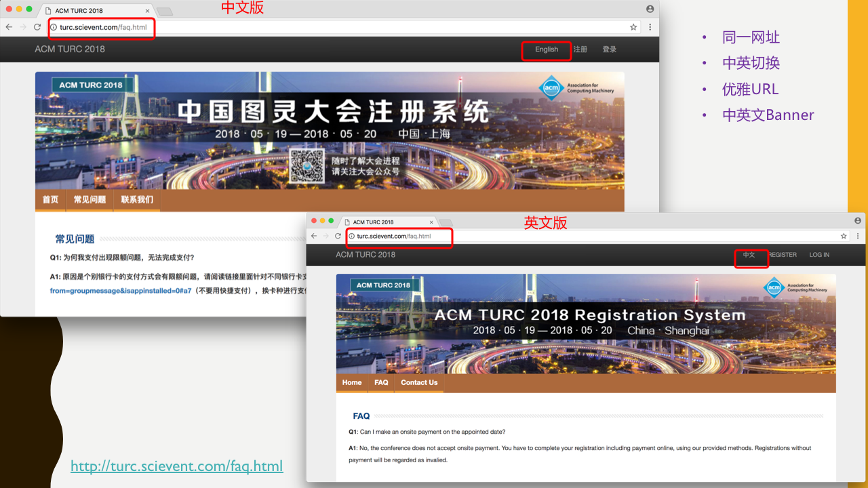Click 常见问题 heading on Chinese page
This screenshot has width=868, height=488.
tap(75, 239)
